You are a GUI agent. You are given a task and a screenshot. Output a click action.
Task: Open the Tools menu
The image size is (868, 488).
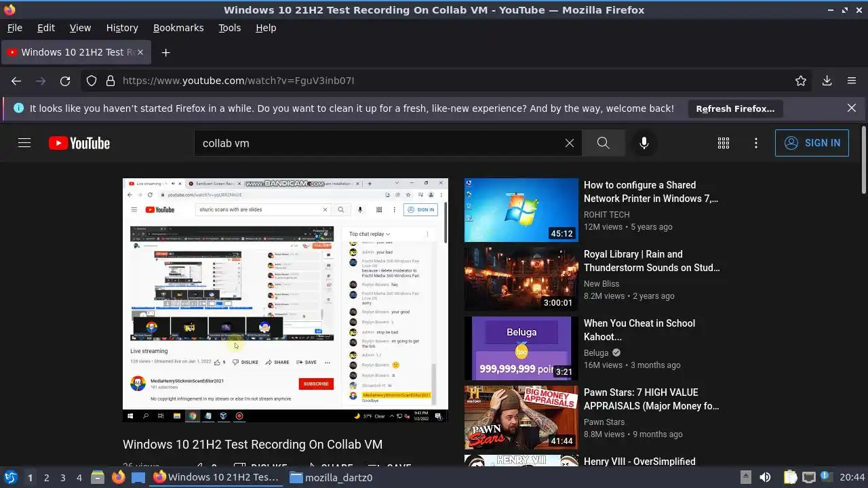229,28
